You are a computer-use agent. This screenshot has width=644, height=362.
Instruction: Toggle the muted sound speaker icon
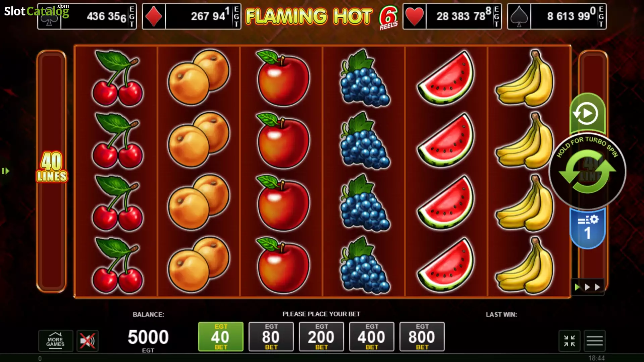tap(87, 341)
